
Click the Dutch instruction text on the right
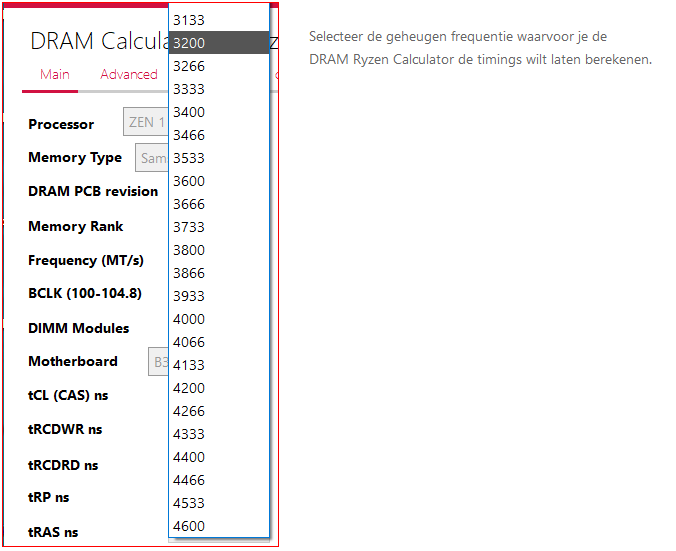pos(480,48)
